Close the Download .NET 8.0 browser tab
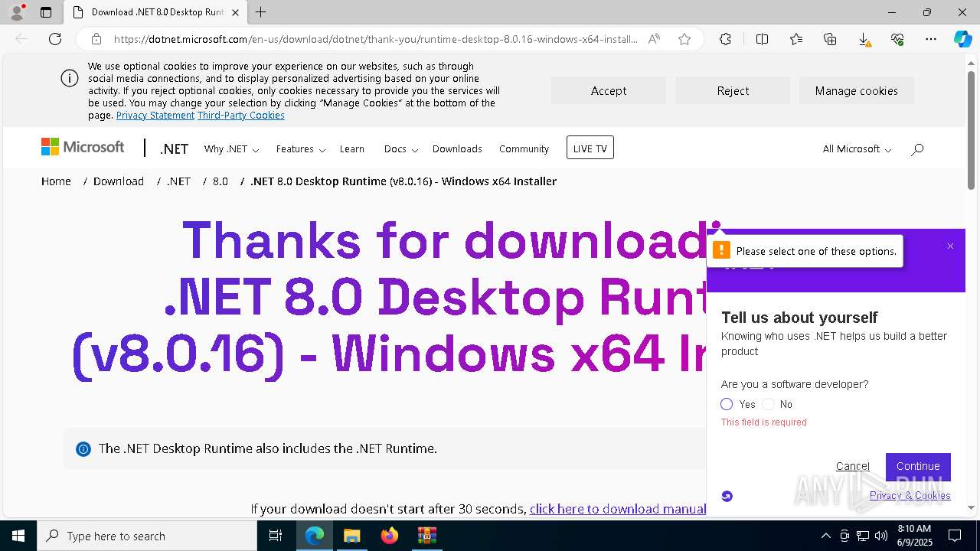 click(235, 12)
